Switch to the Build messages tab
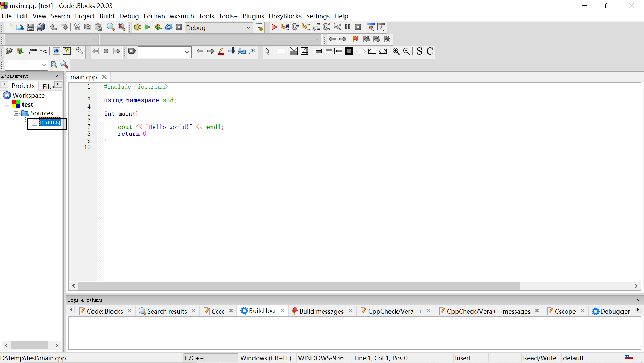644x363 pixels. coord(321,311)
